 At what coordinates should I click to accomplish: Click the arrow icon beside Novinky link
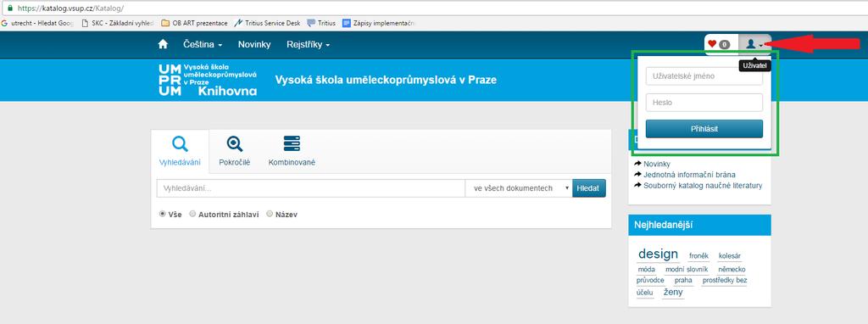637,164
